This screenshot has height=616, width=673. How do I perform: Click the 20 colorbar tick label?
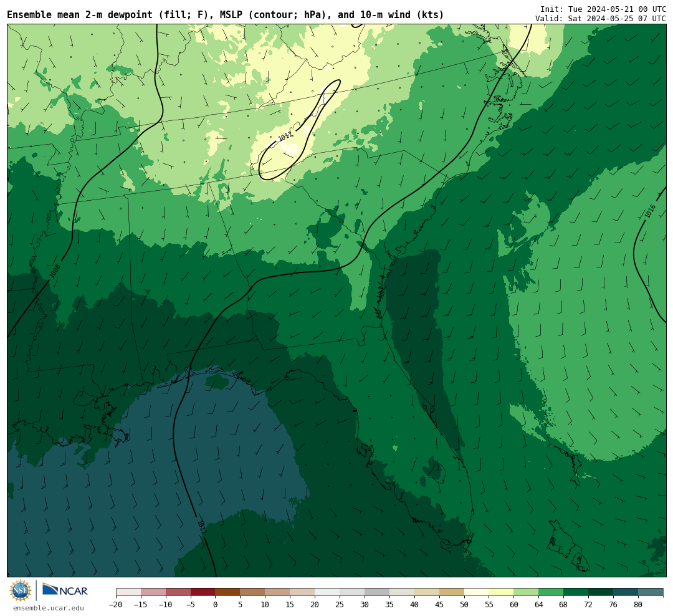[x=315, y=605]
